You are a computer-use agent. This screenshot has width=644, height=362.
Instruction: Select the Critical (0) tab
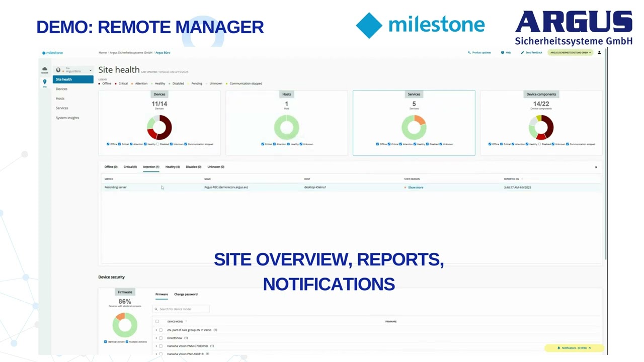pos(130,167)
